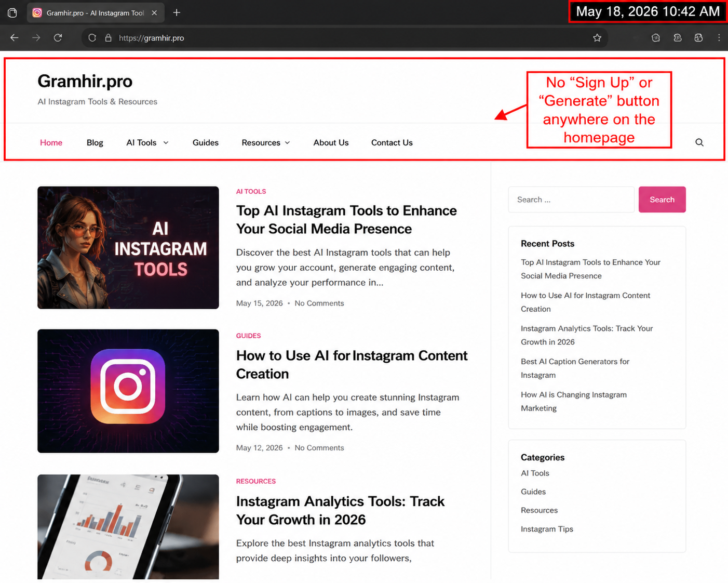
Task: Open the recent post Best AI Caption Generators
Action: [575, 368]
